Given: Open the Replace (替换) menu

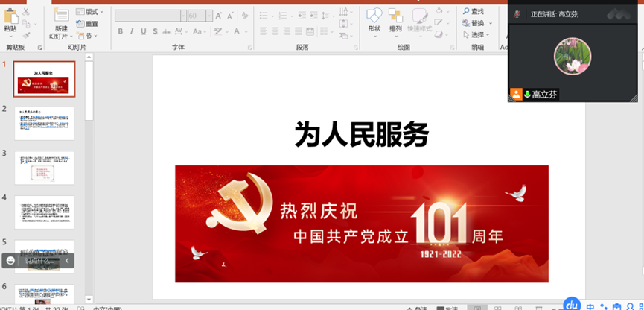Looking at the screenshot, I should [x=476, y=23].
